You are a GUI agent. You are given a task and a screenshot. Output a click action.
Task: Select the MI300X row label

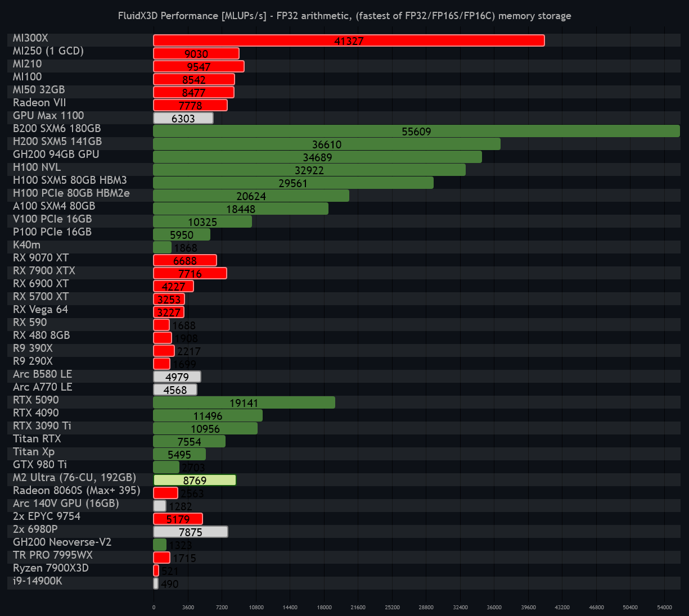tap(30, 38)
